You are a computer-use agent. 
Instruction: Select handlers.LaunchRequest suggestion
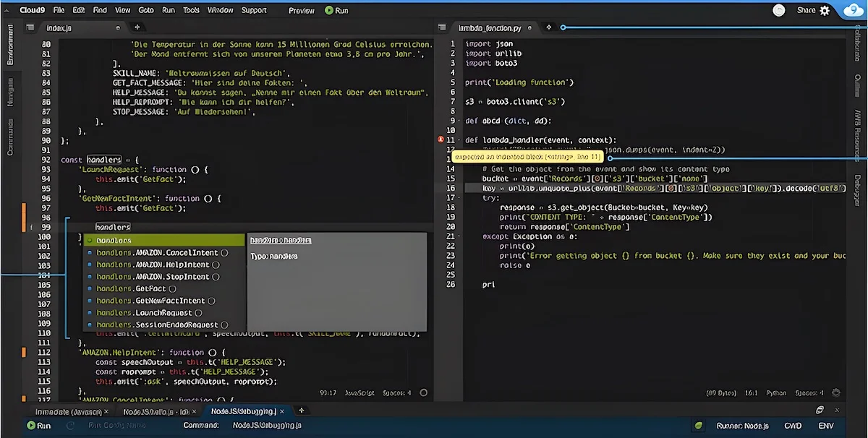coord(164,313)
